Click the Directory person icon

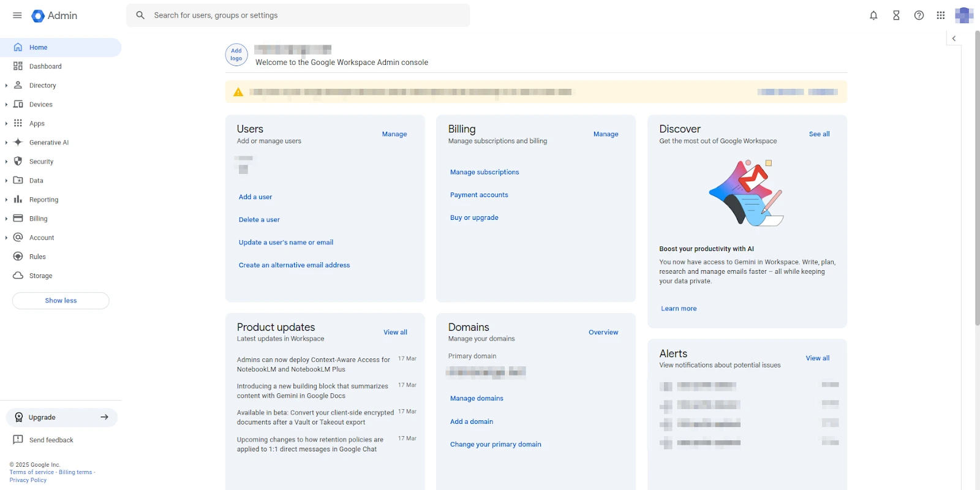(18, 85)
